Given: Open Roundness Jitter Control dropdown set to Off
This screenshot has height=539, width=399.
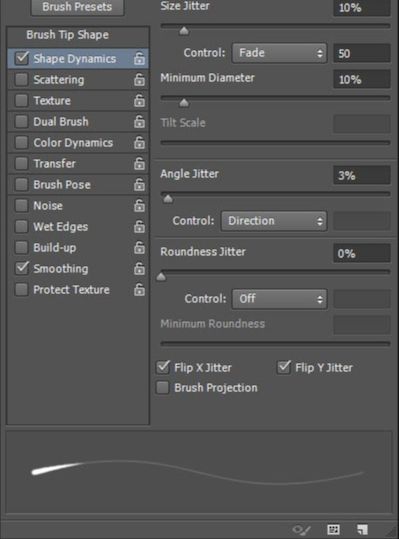Looking at the screenshot, I should coord(279,299).
